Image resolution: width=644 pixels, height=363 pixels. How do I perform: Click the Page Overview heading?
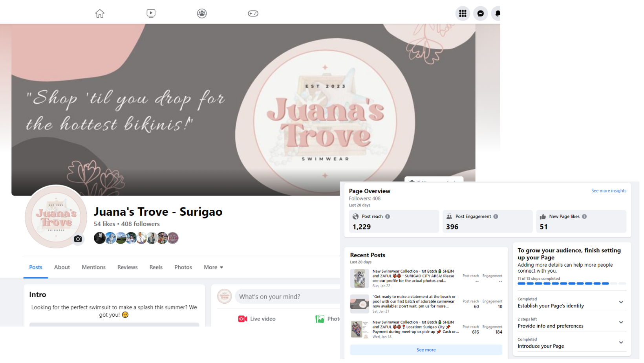click(x=370, y=191)
